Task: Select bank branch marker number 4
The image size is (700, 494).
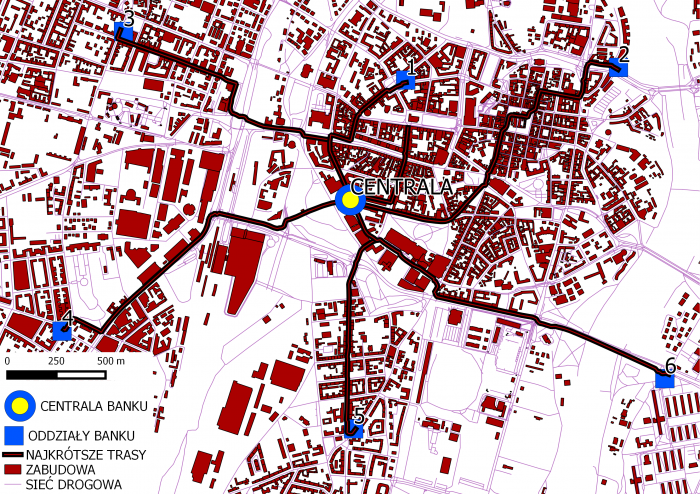Action: (x=62, y=331)
